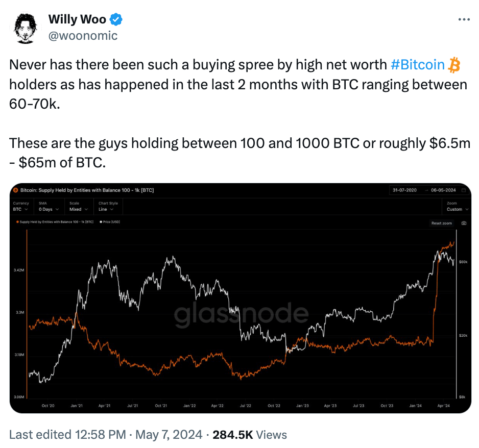Open the Zoom Custom dropdown
The image size is (479, 448).
point(456,209)
